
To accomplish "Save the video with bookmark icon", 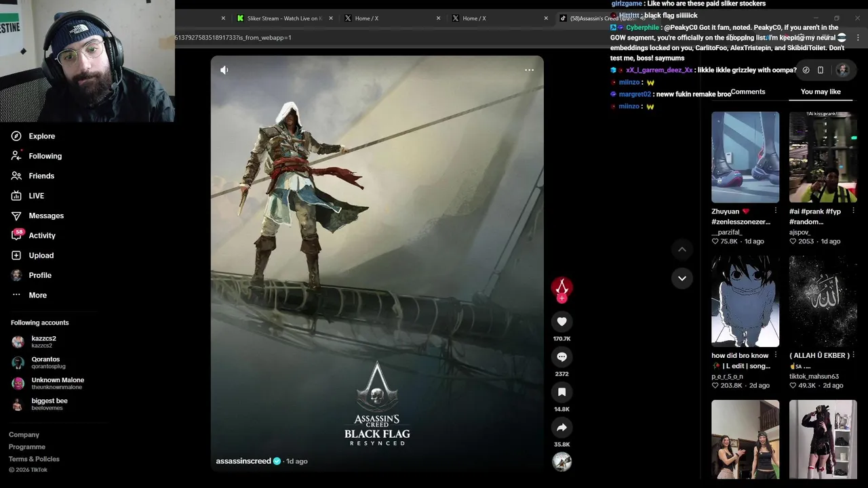I will pos(561,392).
